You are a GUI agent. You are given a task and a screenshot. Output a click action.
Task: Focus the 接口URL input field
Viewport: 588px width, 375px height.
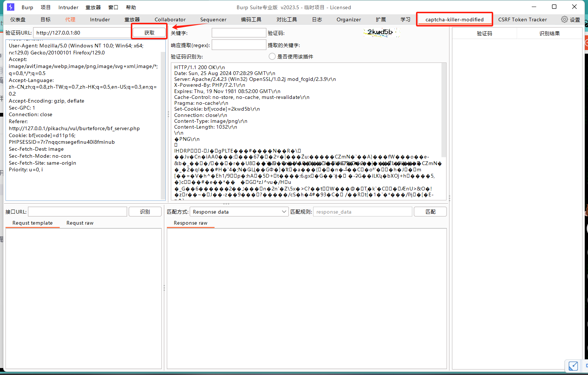[78, 212]
